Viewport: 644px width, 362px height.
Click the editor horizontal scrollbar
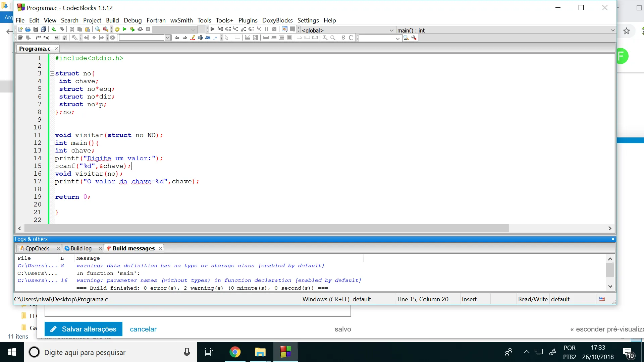coord(265,228)
